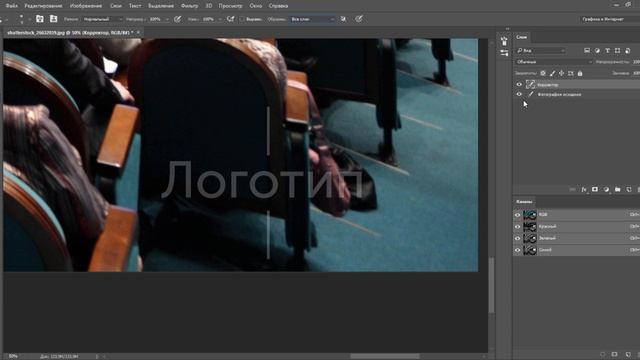640x360 pixels.
Task: Toggle lock image pixels brush icon
Action: coord(552,73)
